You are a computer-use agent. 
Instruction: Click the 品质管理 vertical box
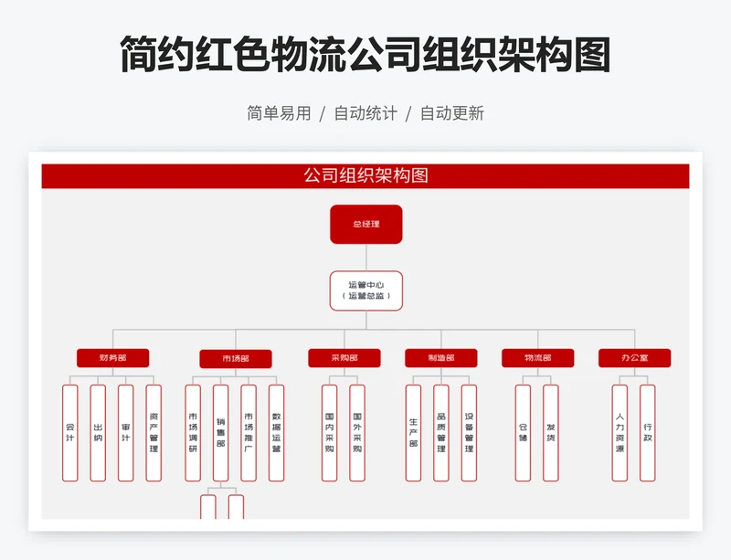[x=440, y=432]
